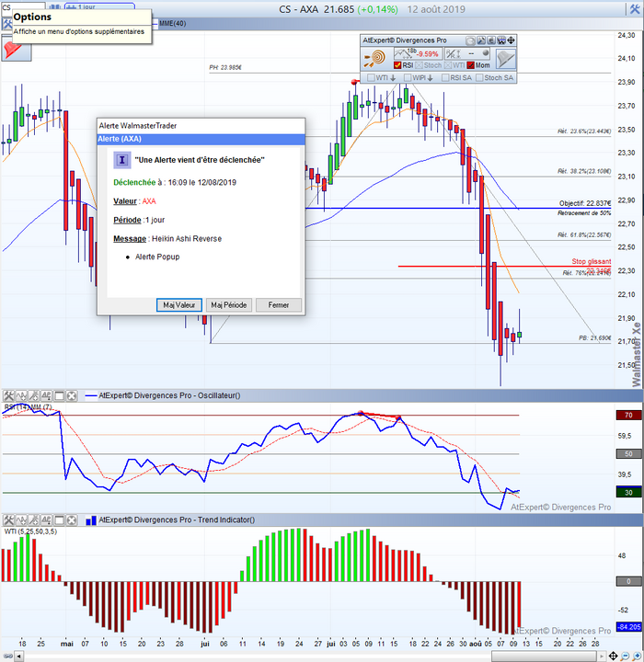Click the percent ratio indicator box with grey dot

click(468, 53)
